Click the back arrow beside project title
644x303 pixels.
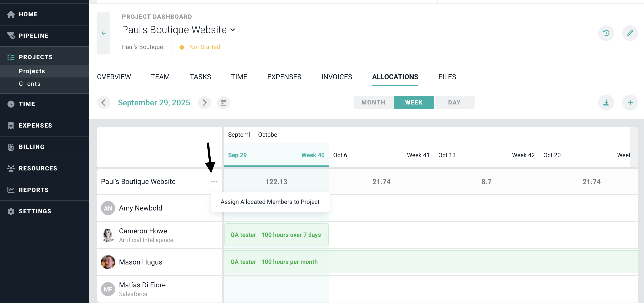point(104,33)
